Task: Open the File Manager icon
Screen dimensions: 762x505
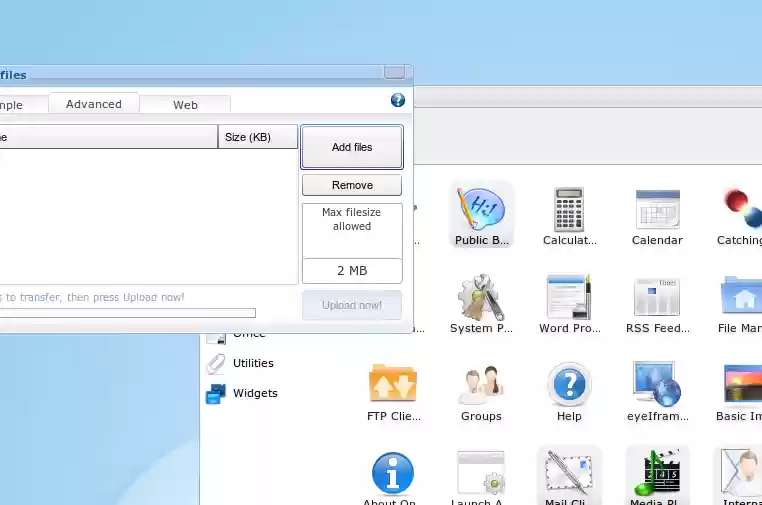Action: (742, 296)
